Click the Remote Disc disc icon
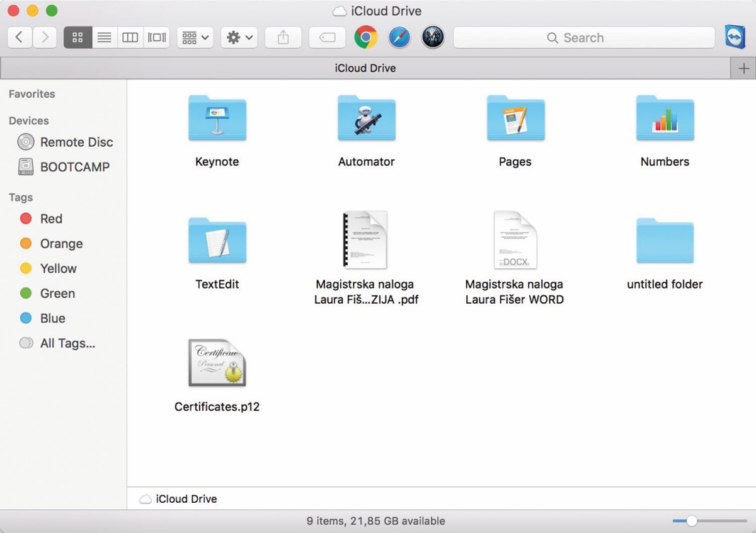This screenshot has height=533, width=756. click(x=26, y=142)
